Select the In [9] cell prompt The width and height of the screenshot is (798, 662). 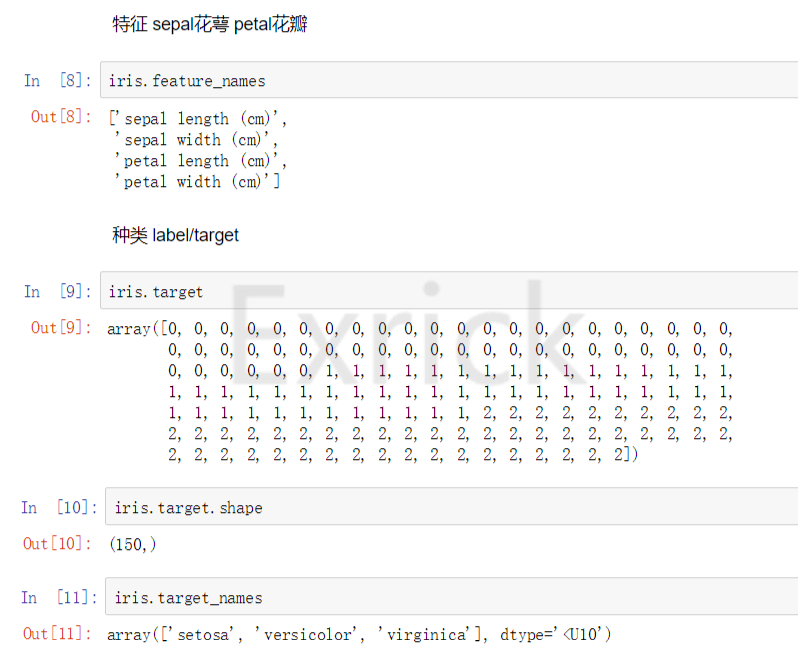pyautogui.click(x=58, y=291)
